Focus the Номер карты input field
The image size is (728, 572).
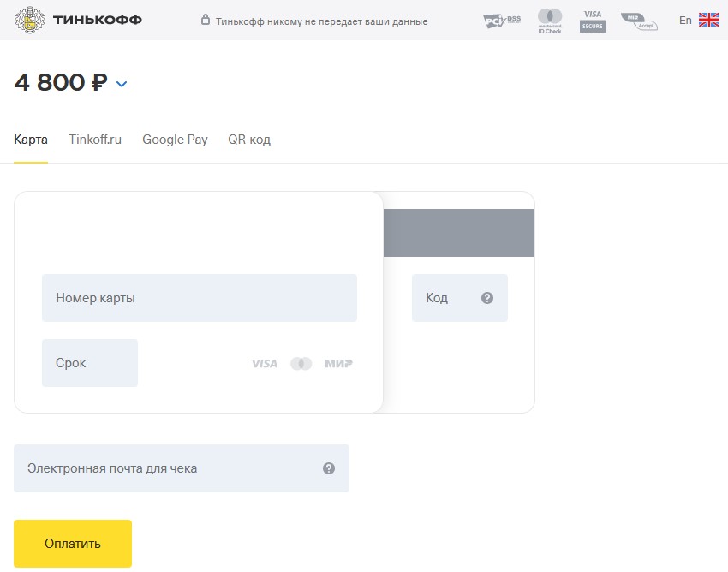[x=200, y=298]
